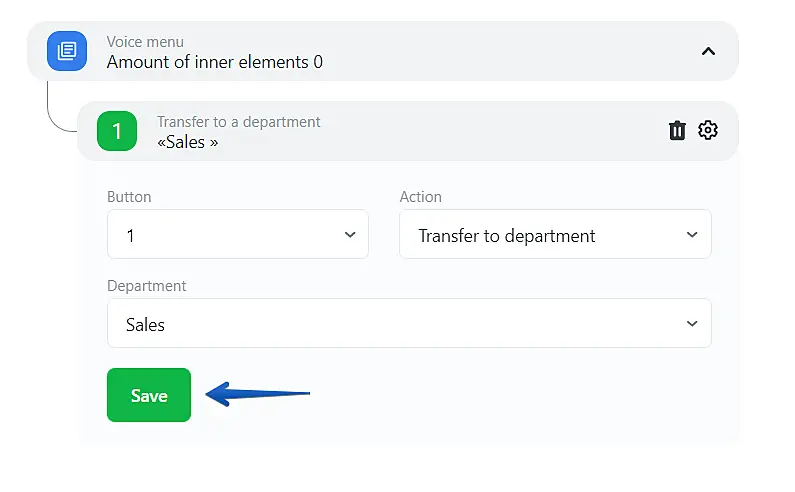Open the Button number dropdown

click(x=237, y=235)
